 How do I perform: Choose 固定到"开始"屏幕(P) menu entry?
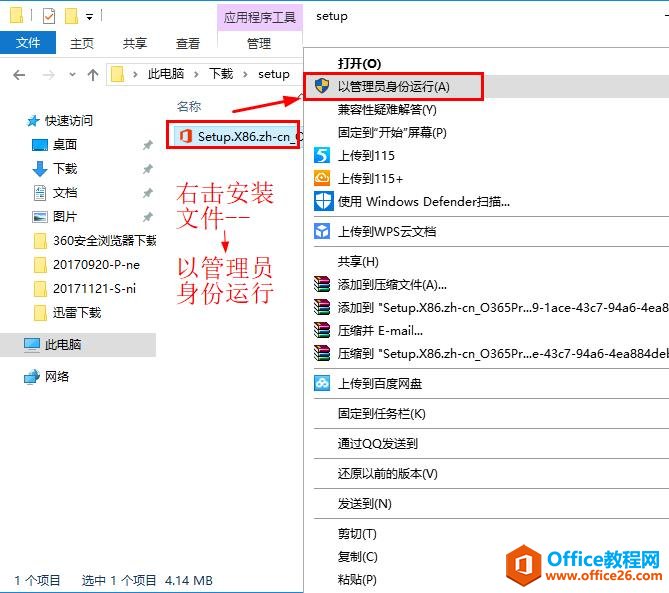(x=392, y=133)
